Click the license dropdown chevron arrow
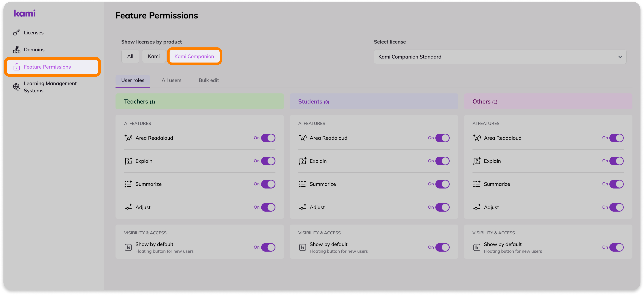 point(620,57)
